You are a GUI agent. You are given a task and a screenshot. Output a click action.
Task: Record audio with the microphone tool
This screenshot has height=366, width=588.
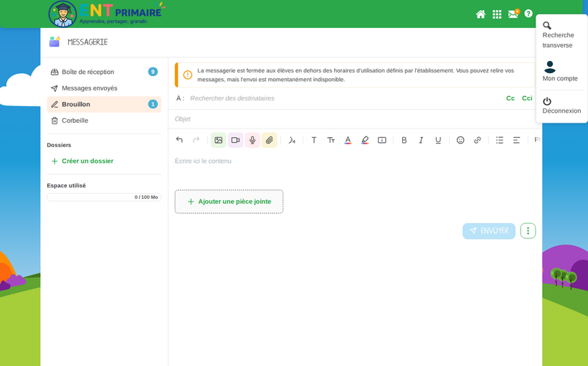252,140
